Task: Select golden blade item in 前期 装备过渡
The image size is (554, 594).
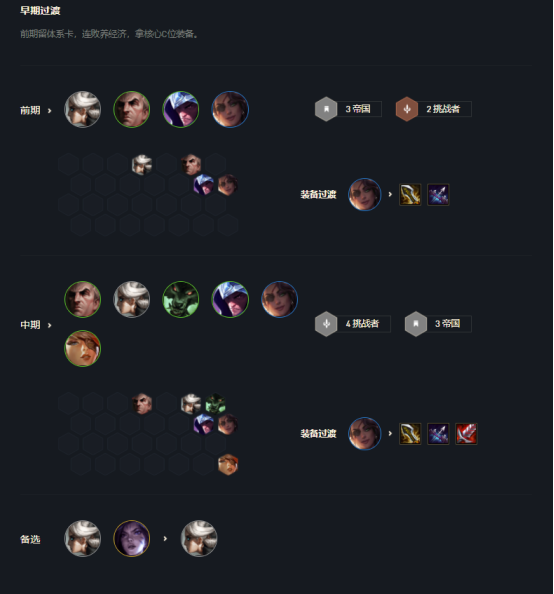Action: 410,195
